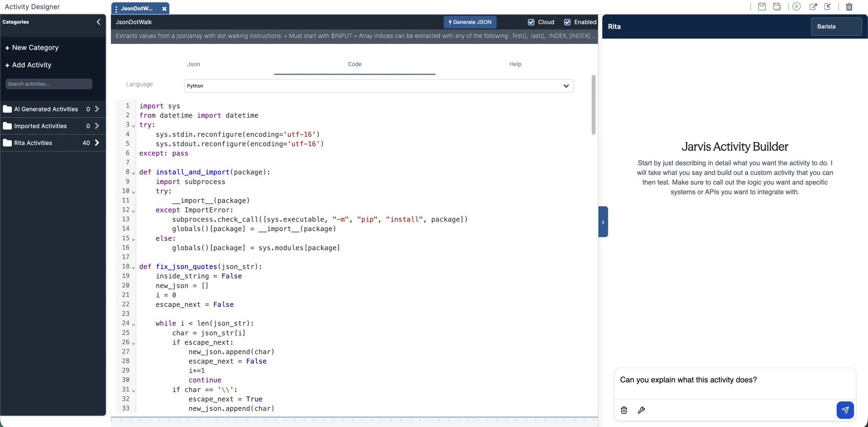The height and width of the screenshot is (427, 868).
Task: Click the Rita Activities folder icon
Action: click(7, 143)
